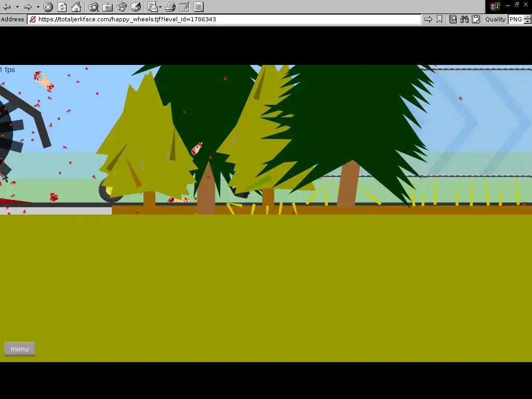
Task: Open the Favorites folder icon
Action: coord(108,7)
